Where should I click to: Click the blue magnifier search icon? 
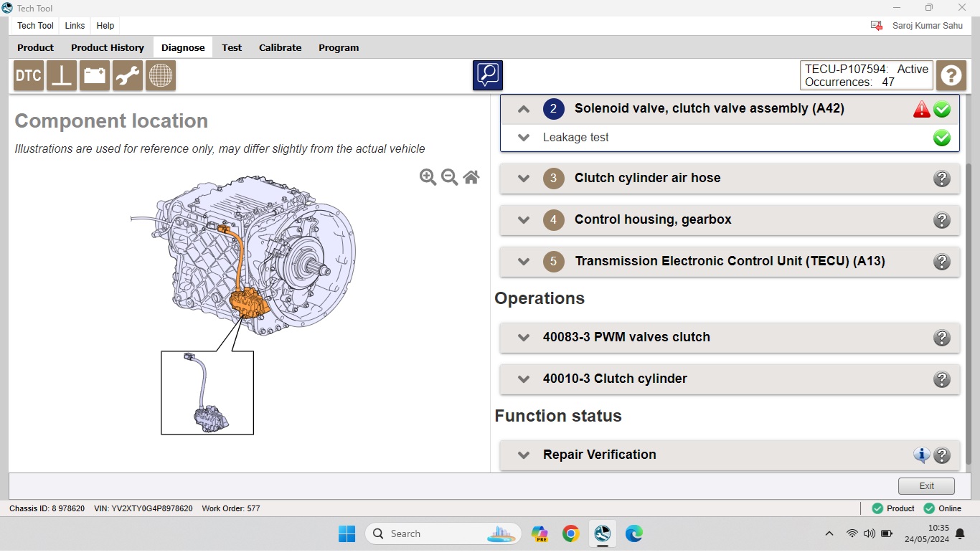(488, 75)
